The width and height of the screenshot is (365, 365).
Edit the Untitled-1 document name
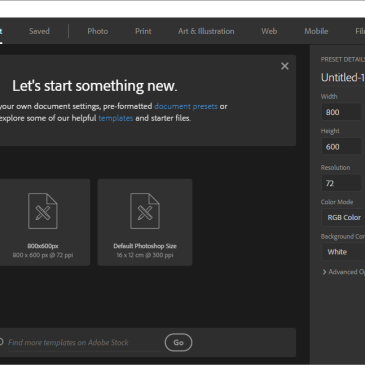tap(343, 78)
